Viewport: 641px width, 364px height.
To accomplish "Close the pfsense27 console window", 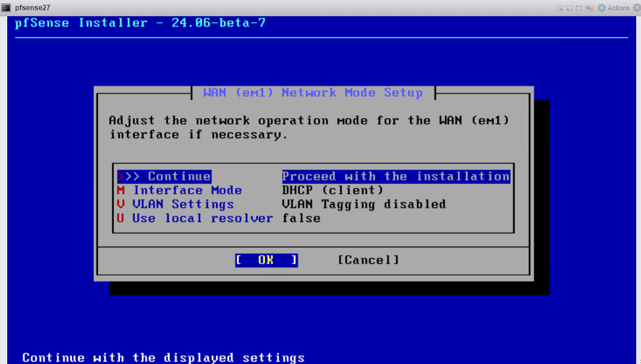I will [637, 8].
